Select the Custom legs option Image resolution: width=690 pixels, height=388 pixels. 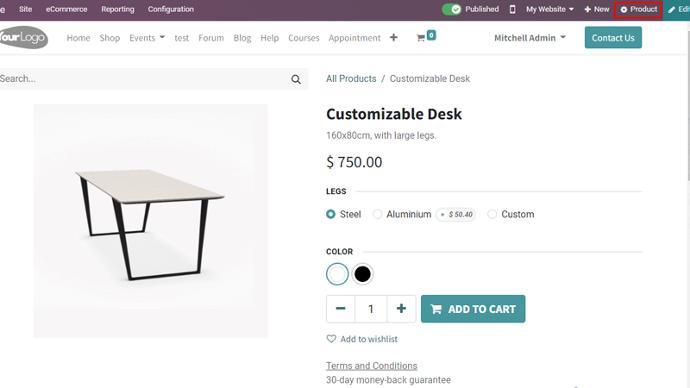[x=492, y=214]
